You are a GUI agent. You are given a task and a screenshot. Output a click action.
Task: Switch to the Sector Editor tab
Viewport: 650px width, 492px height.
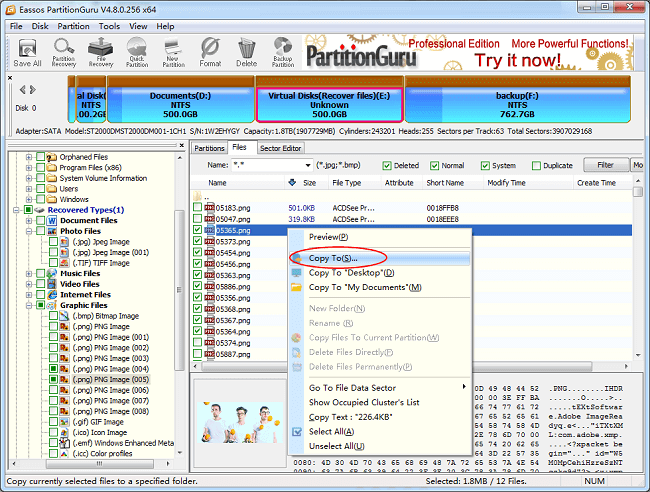[281, 148]
